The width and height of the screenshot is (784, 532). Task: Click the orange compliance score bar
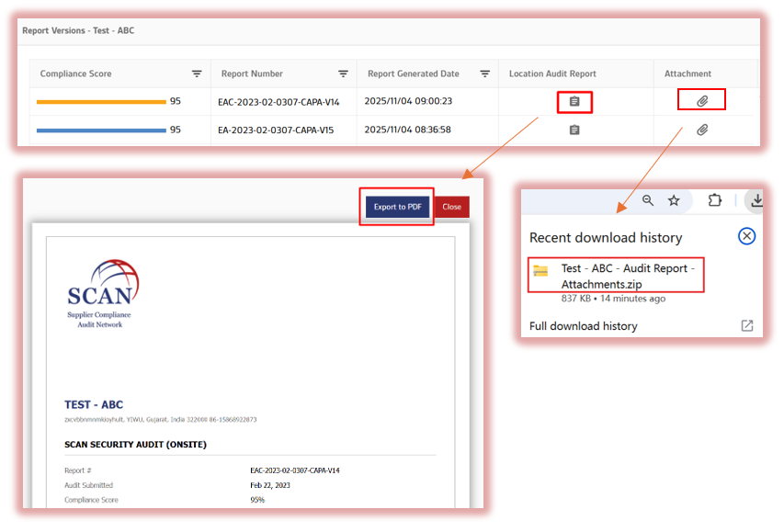point(101,102)
